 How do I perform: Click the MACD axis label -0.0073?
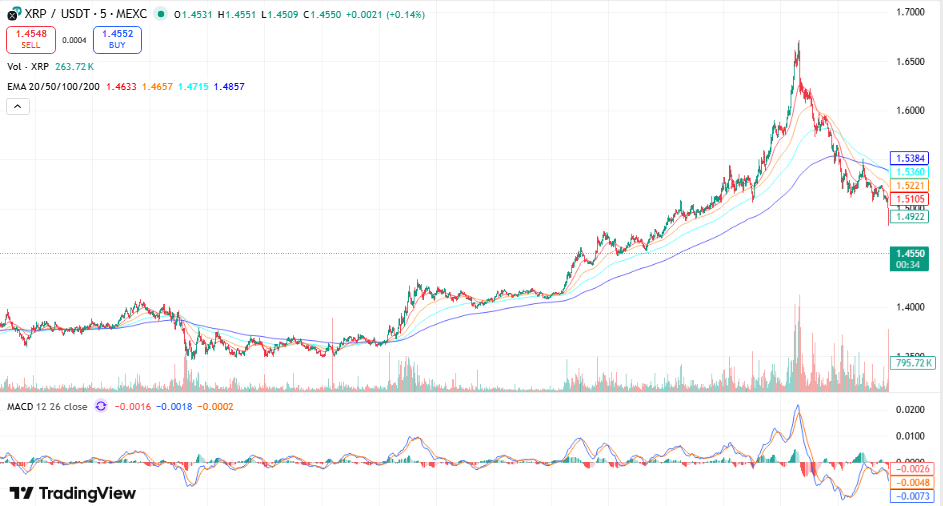coord(913,496)
